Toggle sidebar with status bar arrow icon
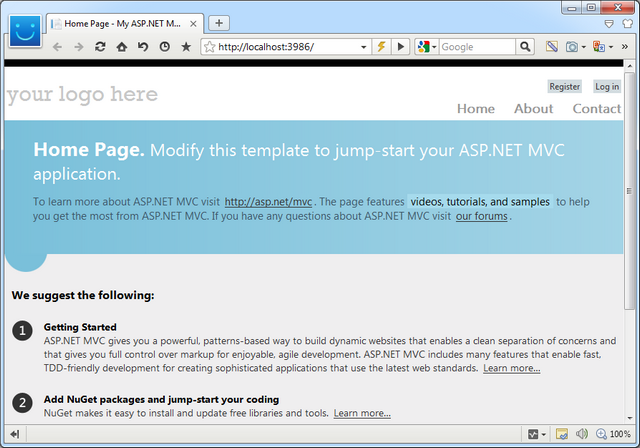Viewport: 640px width, 448px height. point(15,434)
